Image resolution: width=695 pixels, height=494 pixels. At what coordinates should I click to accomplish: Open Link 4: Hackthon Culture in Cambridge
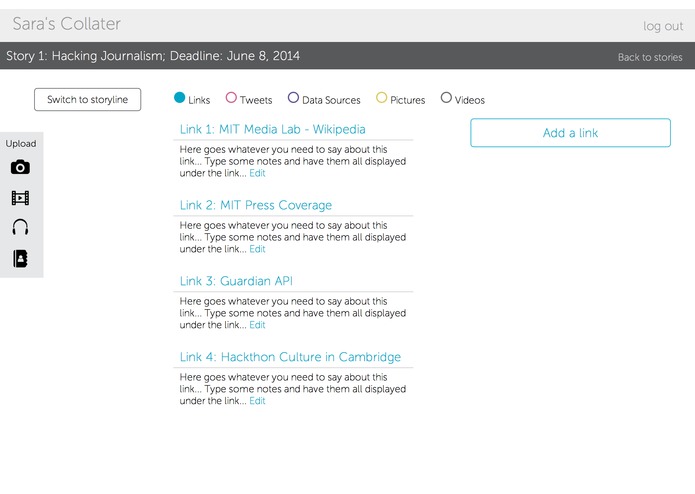click(290, 357)
